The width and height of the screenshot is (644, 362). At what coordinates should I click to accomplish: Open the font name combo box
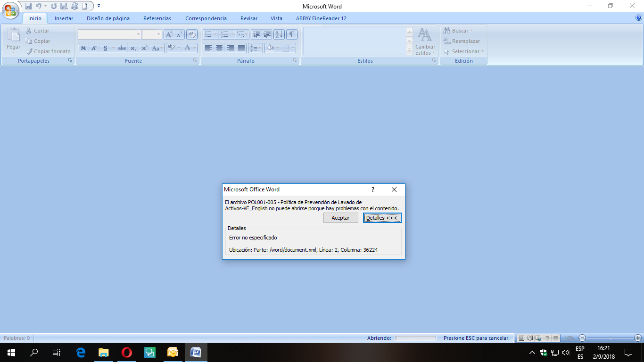pos(109,34)
